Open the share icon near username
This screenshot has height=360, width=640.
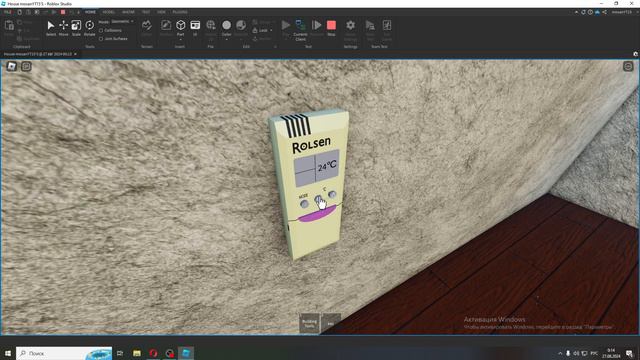604,12
